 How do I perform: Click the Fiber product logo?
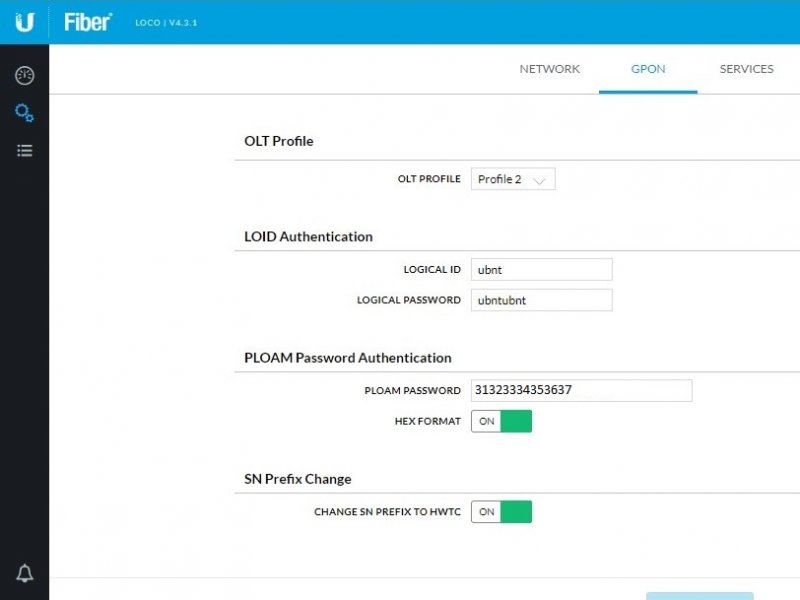pyautogui.click(x=88, y=22)
